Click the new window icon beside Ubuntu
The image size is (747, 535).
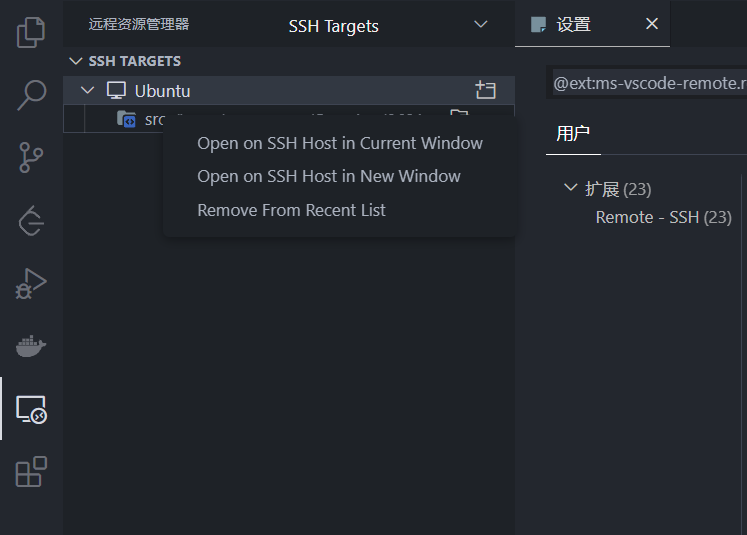click(486, 91)
